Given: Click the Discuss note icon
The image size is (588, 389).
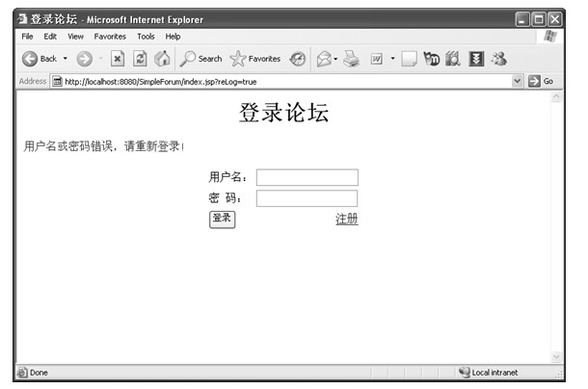Looking at the screenshot, I should click(x=409, y=59).
